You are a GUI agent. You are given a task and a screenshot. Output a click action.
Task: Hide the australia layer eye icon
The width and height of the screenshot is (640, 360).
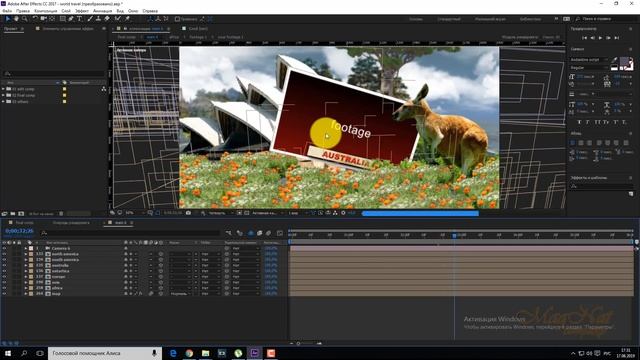pos(4,265)
